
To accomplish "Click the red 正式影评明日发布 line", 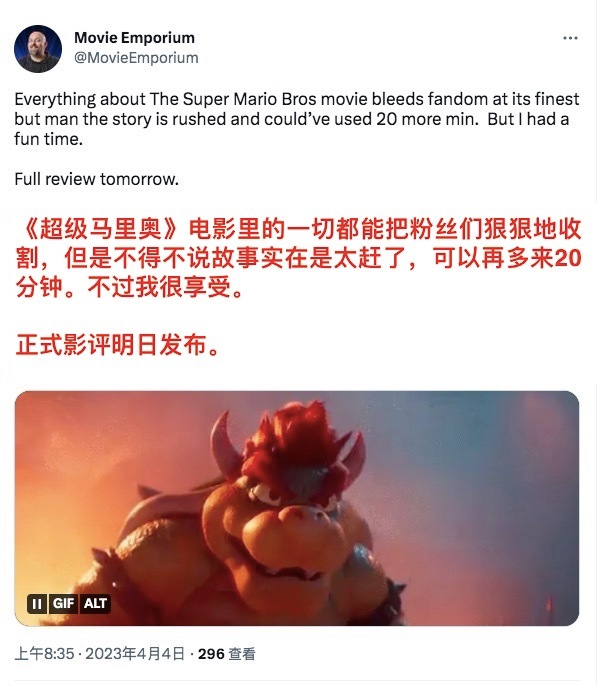I will point(117,345).
